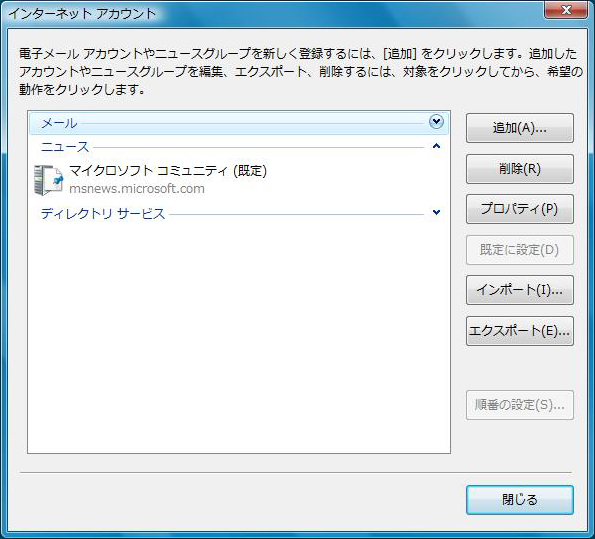Click the 既定に設定(D) button
Image resolution: width=595 pixels, height=539 pixels.
519,250
